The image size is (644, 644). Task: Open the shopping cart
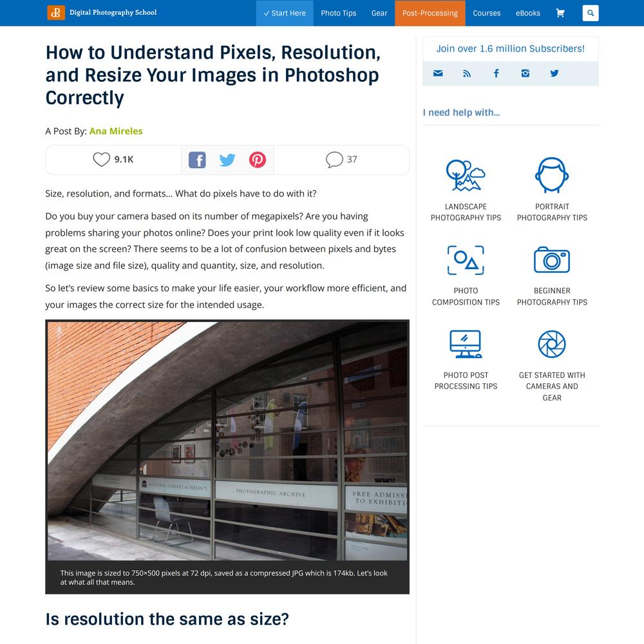click(560, 13)
